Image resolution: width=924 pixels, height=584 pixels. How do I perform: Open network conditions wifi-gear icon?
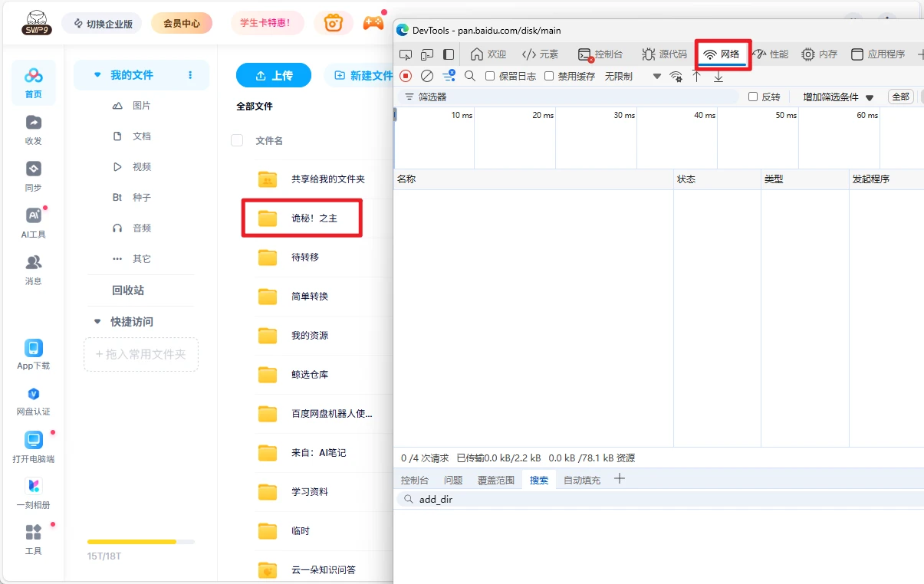point(676,76)
